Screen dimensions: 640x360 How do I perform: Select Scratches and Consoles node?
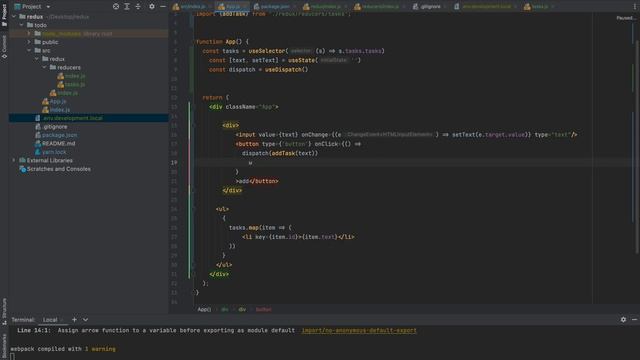pyautogui.click(x=59, y=169)
